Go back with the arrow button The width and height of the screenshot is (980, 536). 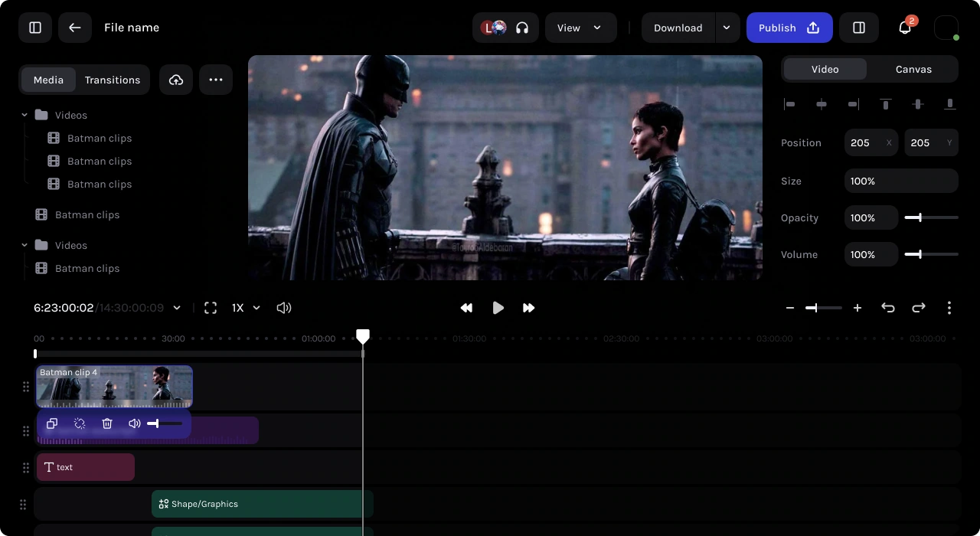click(x=75, y=28)
